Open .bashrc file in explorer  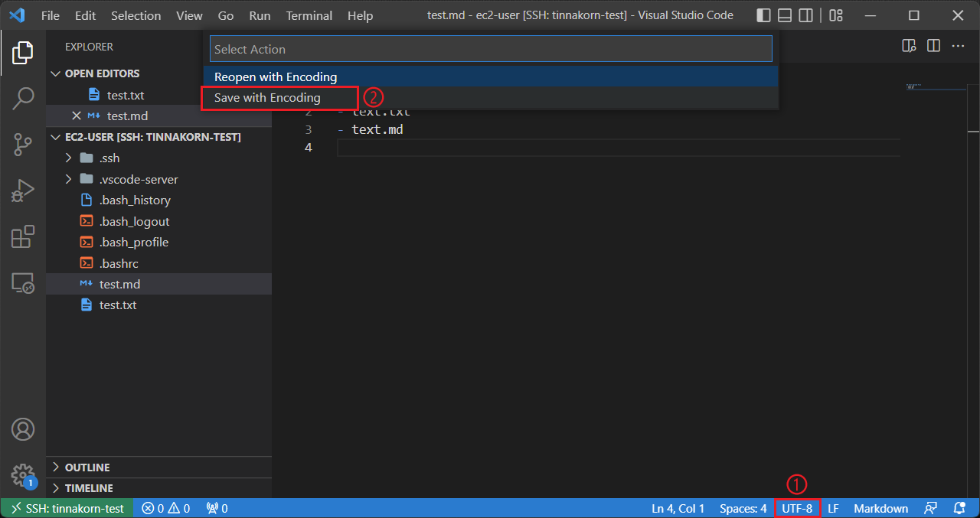point(119,263)
